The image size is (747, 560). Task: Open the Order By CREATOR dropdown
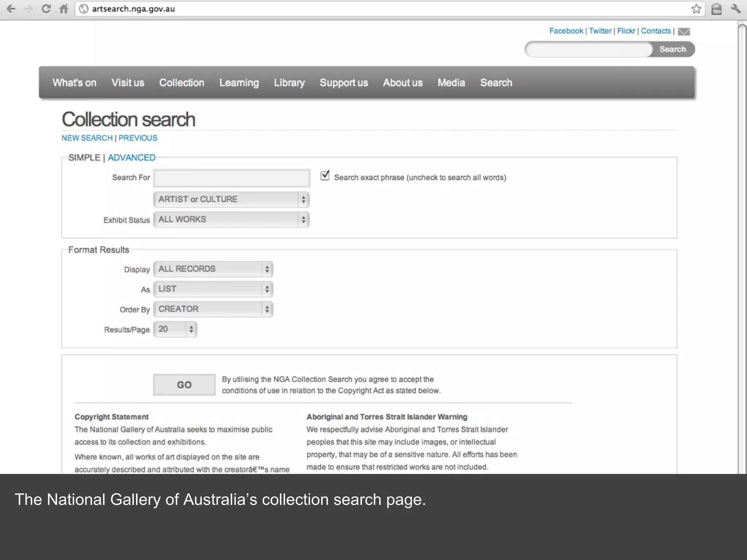point(213,309)
